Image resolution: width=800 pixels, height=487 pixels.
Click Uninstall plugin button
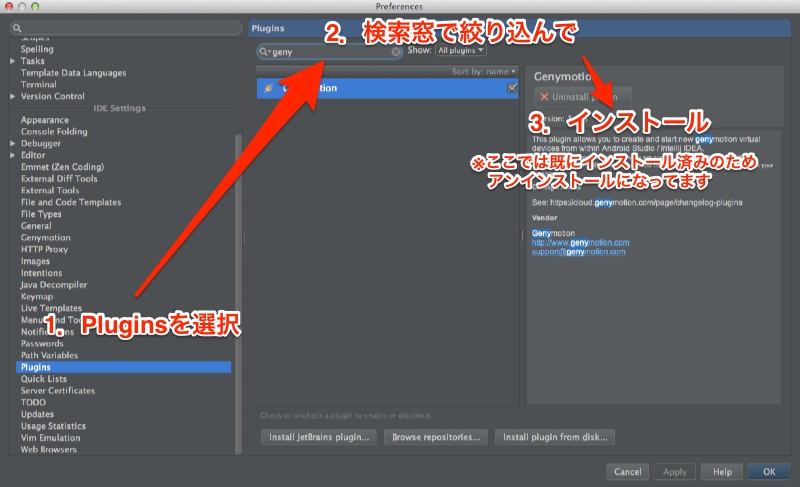tap(583, 97)
